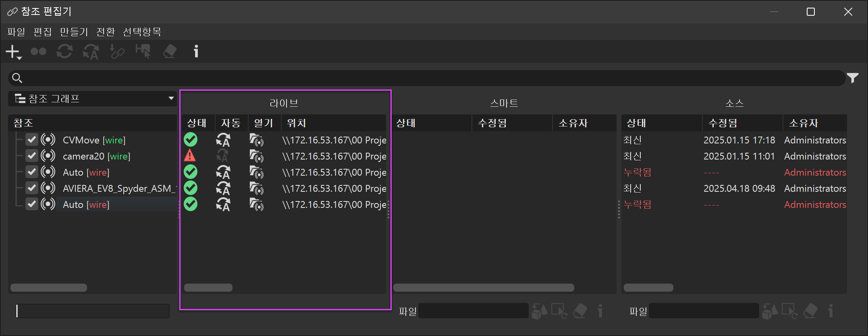Toggle auto update for the CVMove row
Viewport: 868px width, 336px height.
click(x=223, y=140)
